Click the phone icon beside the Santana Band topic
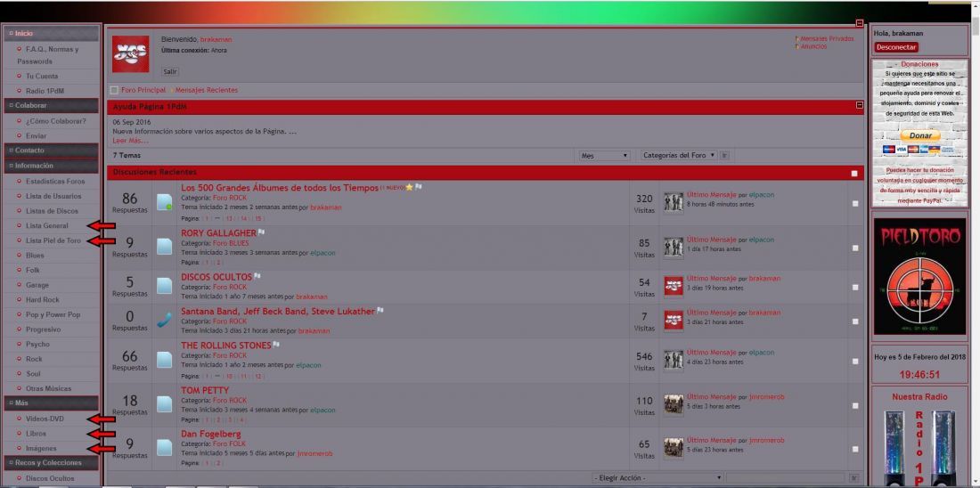 (165, 320)
